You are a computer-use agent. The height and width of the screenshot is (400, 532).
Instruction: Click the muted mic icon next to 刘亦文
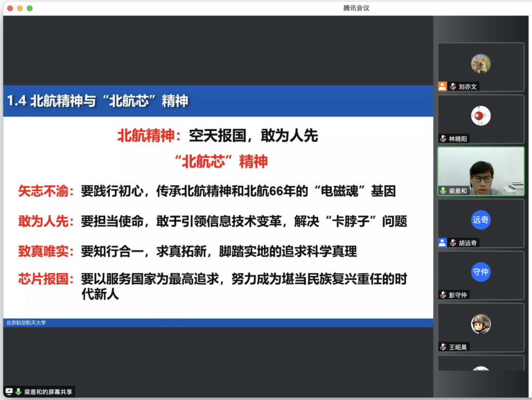453,87
